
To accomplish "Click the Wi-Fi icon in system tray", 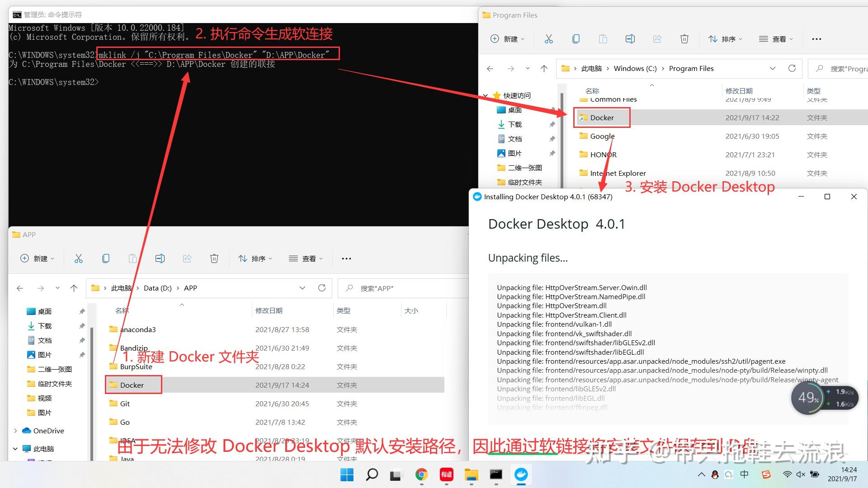I will click(x=787, y=474).
